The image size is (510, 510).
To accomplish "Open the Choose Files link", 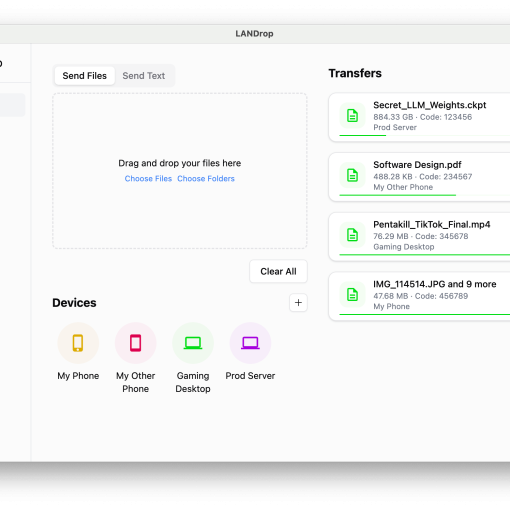I will coord(148,179).
